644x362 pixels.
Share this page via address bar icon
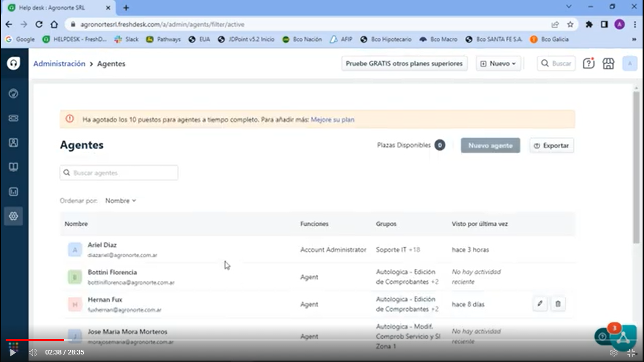(555, 25)
